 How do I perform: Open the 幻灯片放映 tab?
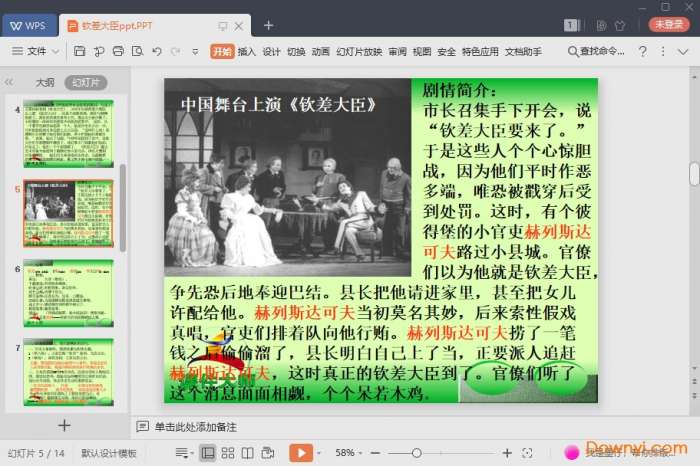coord(359,52)
